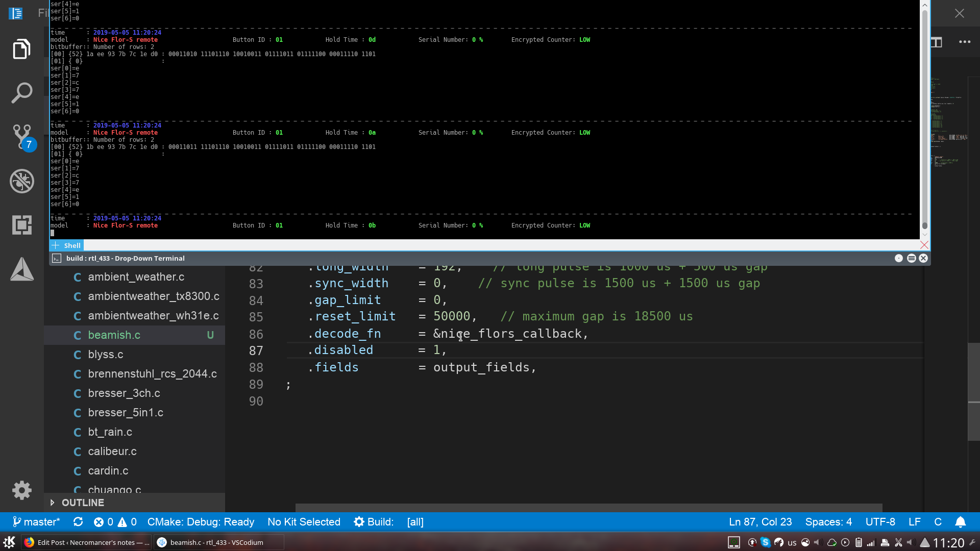The width and height of the screenshot is (980, 551).
Task: Open the problems count in status bar
Action: [115, 522]
